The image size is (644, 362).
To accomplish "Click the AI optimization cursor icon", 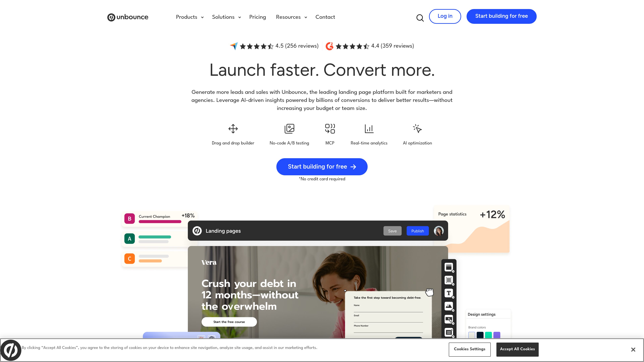I will click(417, 128).
